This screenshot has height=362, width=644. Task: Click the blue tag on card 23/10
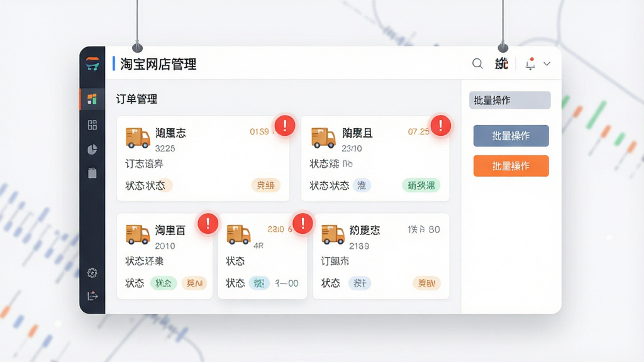point(362,185)
